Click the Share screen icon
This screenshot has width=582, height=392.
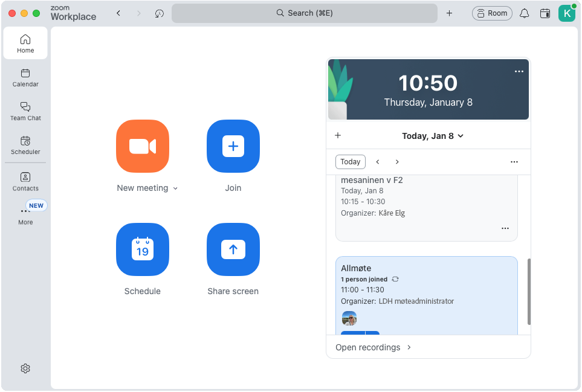pyautogui.click(x=233, y=249)
